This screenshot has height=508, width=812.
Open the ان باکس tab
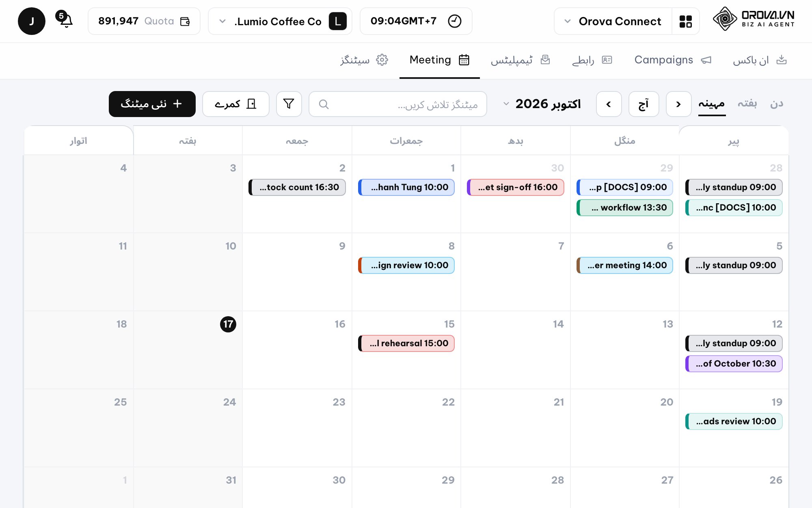pos(760,60)
